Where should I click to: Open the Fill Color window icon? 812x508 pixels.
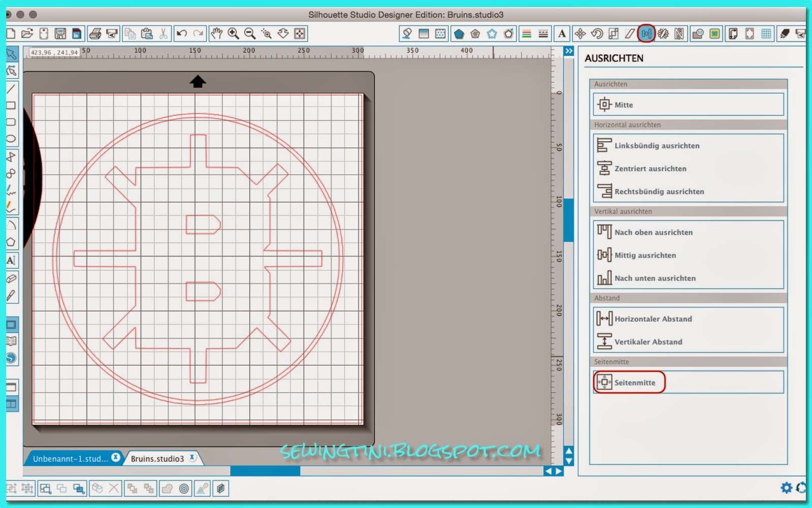(x=407, y=34)
